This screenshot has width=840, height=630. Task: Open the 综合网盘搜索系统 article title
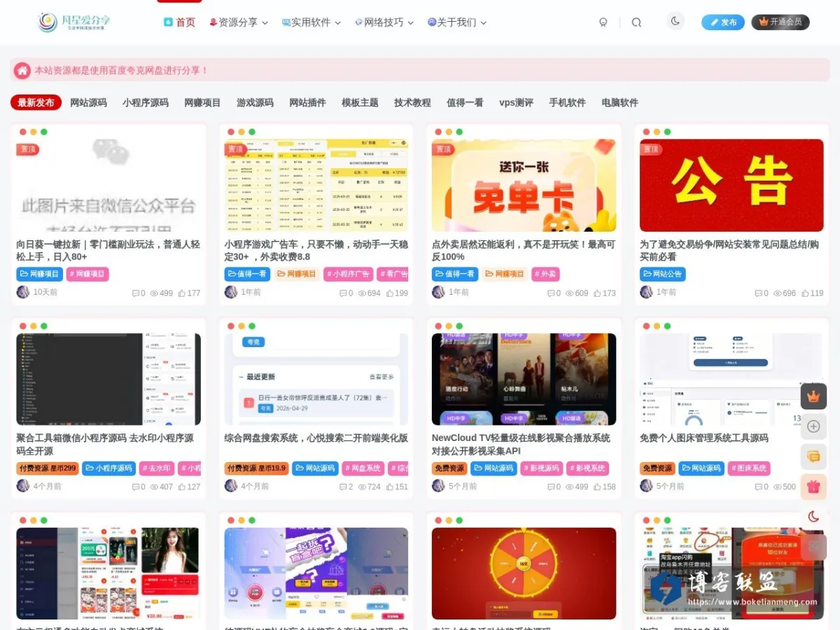[316, 438]
